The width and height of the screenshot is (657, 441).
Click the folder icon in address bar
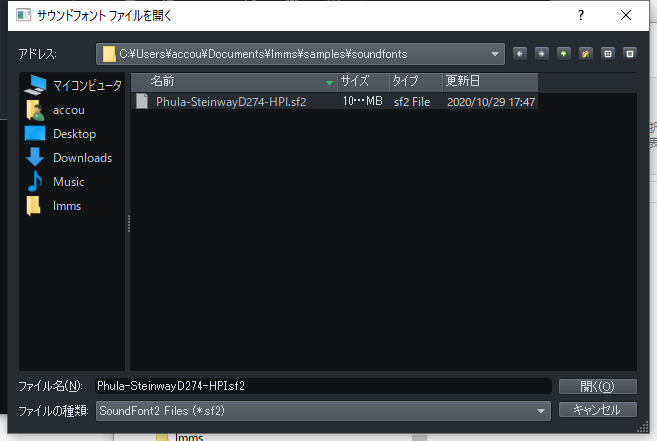tap(109, 54)
